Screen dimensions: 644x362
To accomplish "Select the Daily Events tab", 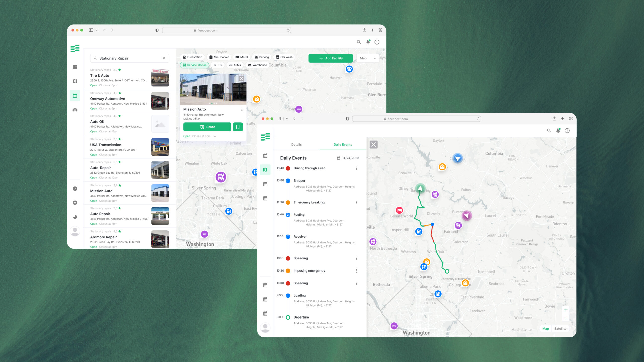I will coord(343,145).
